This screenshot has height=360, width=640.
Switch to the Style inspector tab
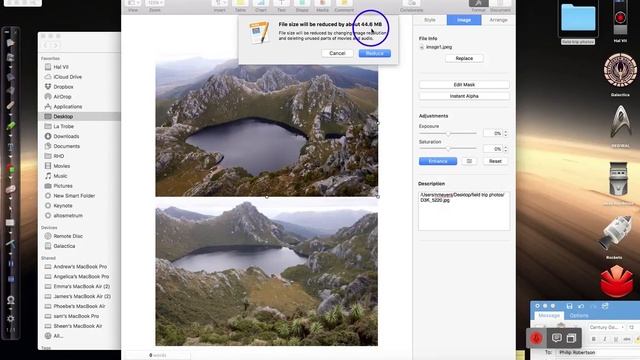[430, 20]
